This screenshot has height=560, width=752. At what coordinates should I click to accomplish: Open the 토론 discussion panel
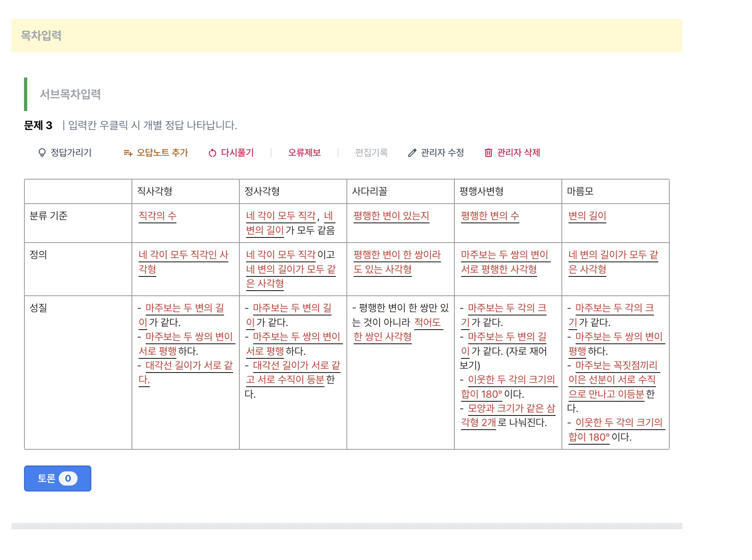point(57,478)
